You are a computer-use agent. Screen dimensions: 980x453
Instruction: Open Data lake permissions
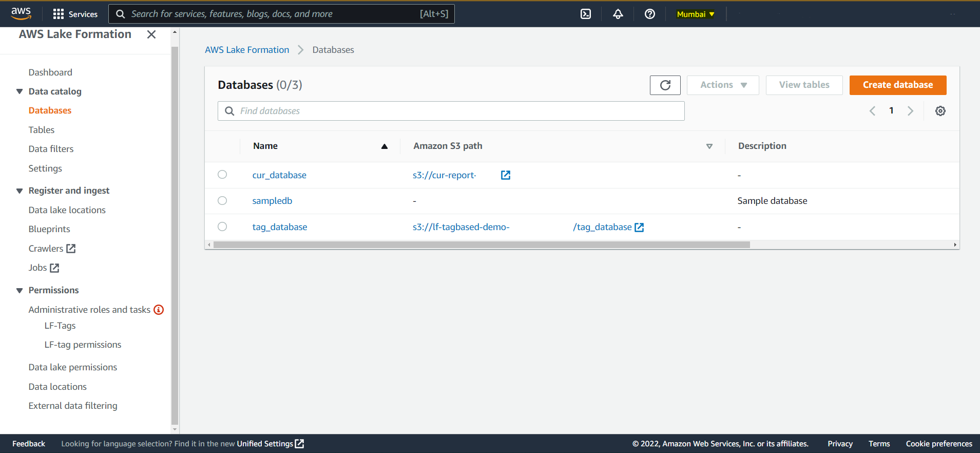pyautogui.click(x=73, y=367)
